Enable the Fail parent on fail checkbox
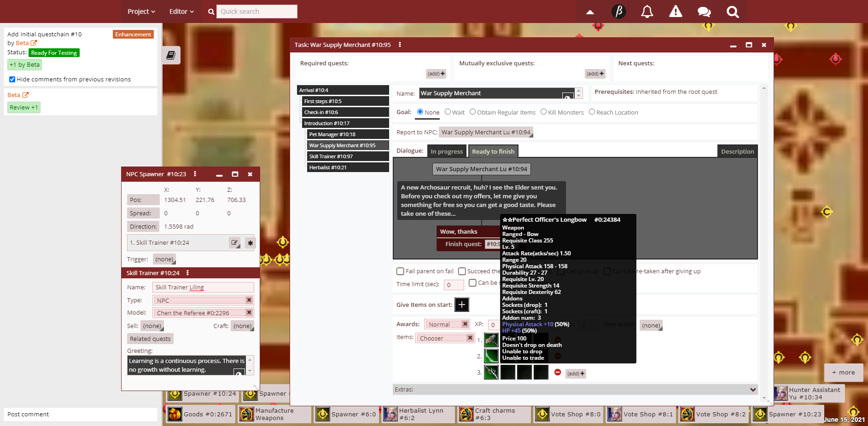Viewport: 868px width, 426px height. 400,271
